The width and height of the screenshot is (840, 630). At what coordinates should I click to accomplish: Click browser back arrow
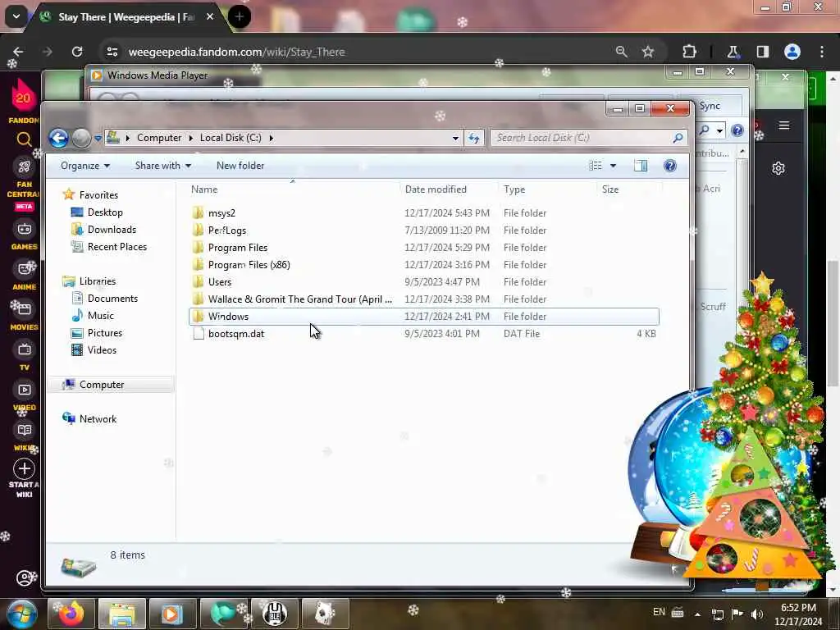click(x=18, y=52)
